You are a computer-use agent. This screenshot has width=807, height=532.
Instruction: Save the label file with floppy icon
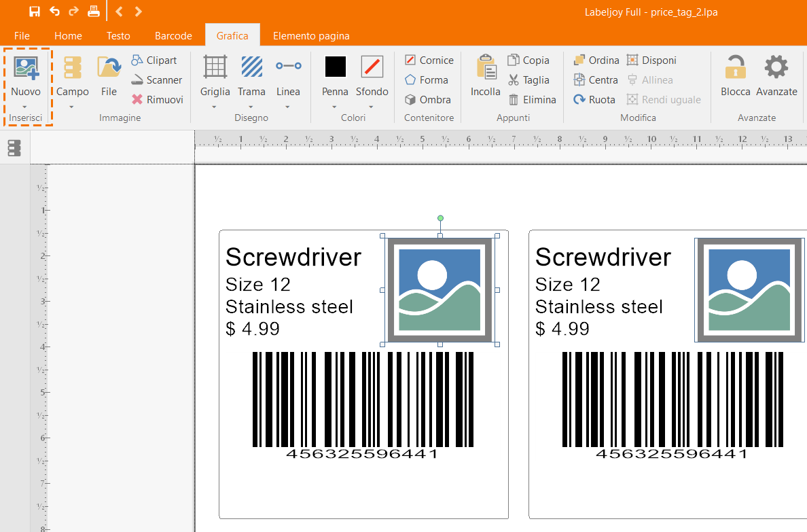35,12
